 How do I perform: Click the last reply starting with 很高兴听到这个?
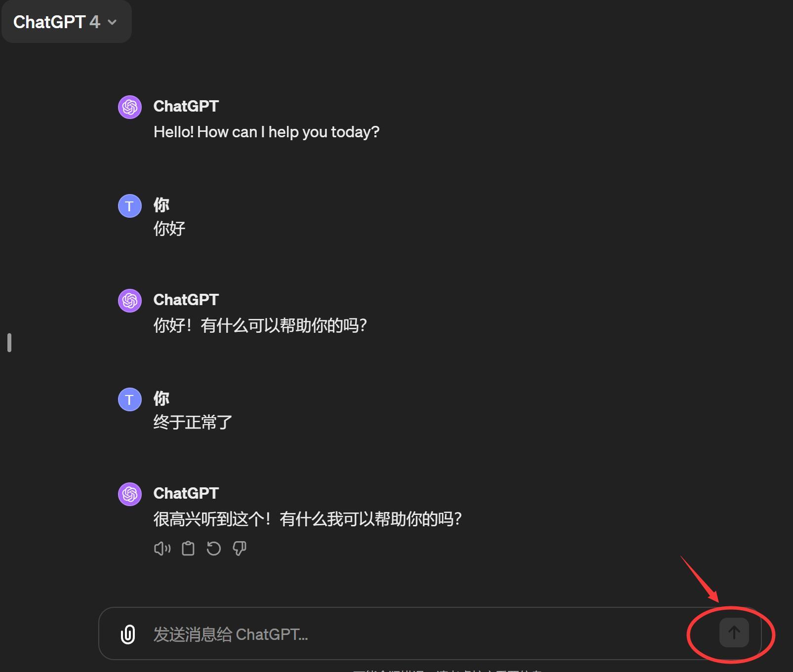tap(308, 519)
